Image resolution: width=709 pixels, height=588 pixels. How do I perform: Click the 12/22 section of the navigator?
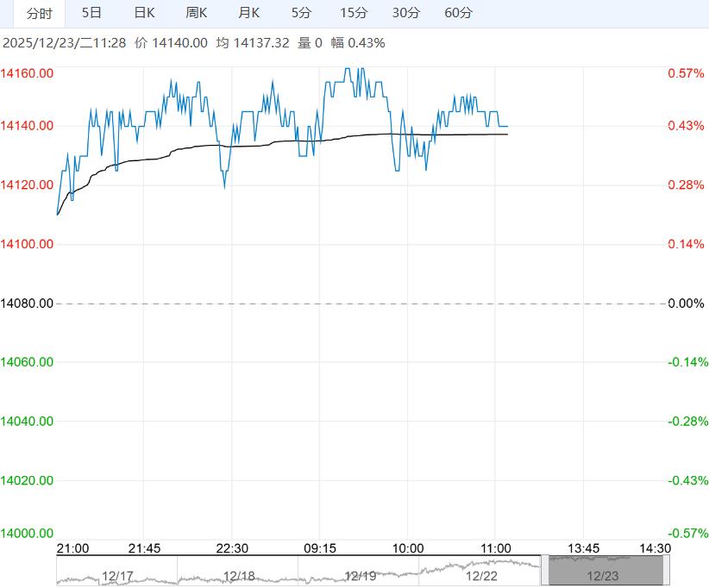[480, 575]
